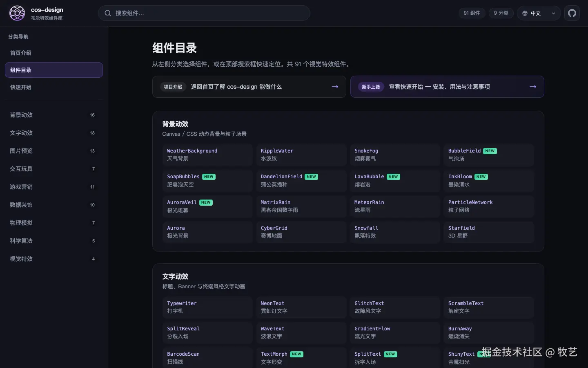Viewport: 588px width, 368px height.
Task: Click the 91 组件 badge
Action: point(472,13)
